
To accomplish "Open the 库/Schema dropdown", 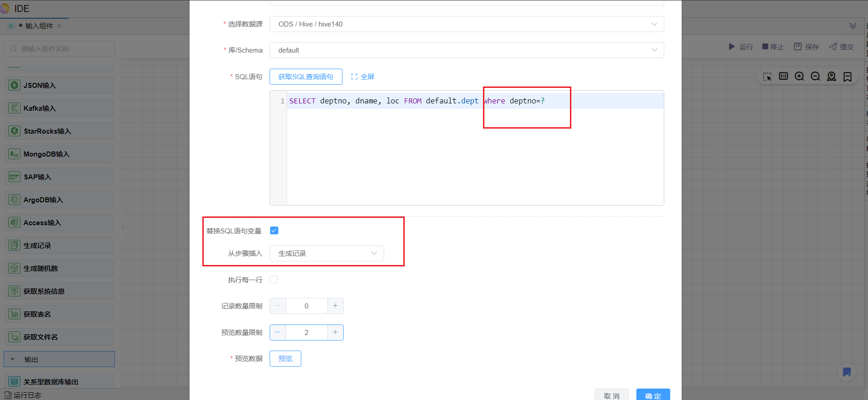I will pyautogui.click(x=467, y=50).
